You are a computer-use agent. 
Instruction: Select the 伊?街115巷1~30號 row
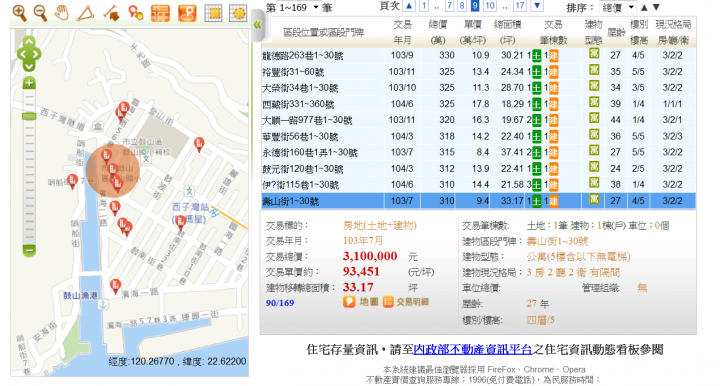pyautogui.click(x=478, y=185)
